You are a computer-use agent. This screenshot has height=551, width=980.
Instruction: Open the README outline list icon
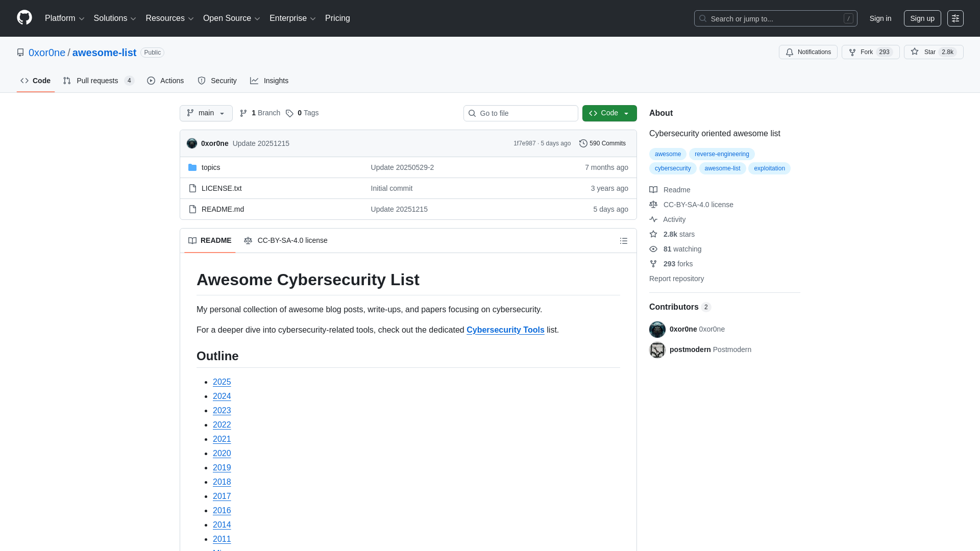point(624,240)
